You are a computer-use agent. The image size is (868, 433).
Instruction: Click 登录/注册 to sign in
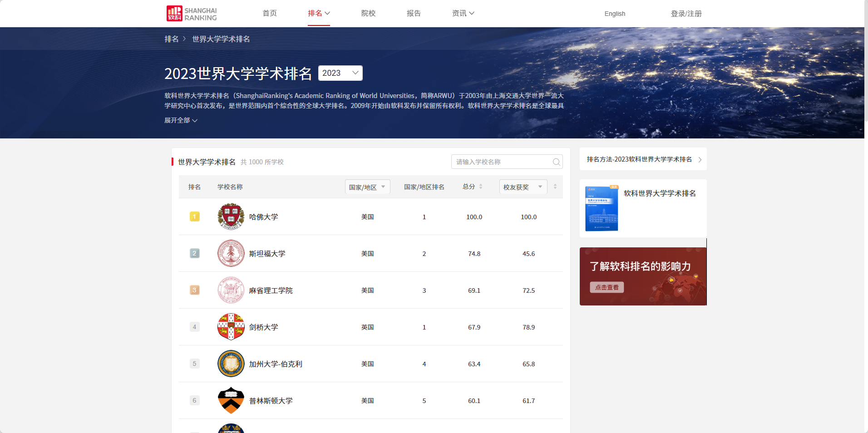686,14
